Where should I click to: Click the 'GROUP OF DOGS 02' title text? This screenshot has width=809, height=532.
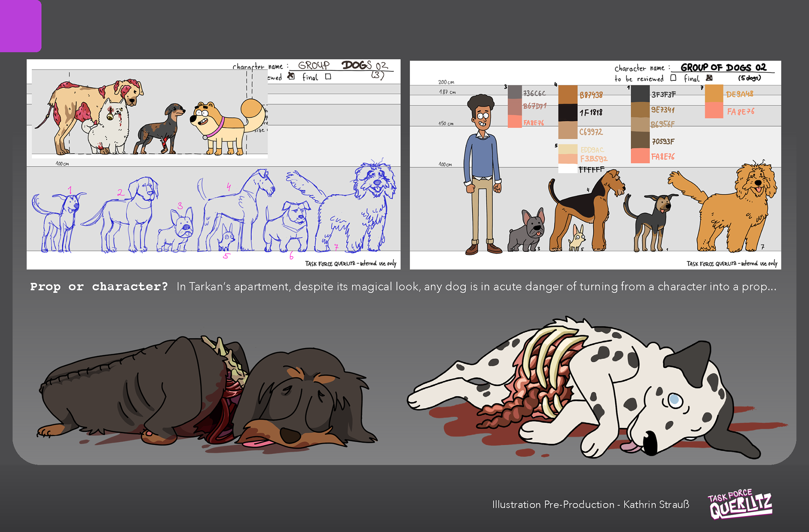723,67
